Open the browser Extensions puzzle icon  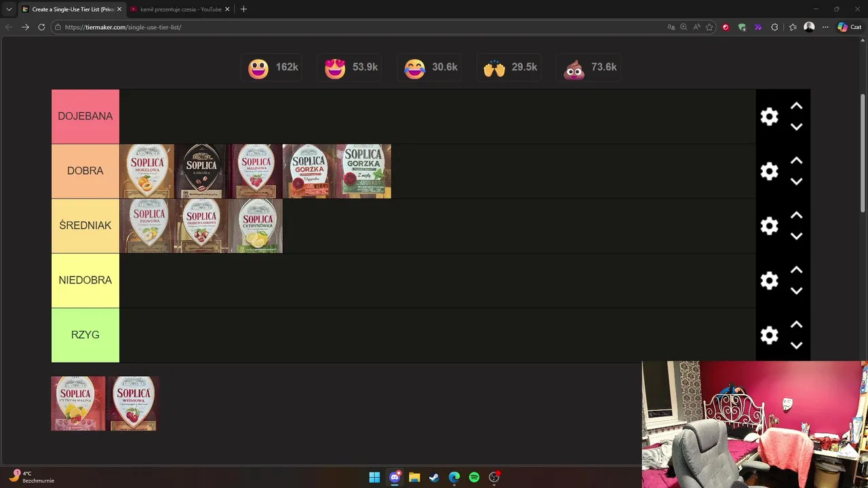774,27
